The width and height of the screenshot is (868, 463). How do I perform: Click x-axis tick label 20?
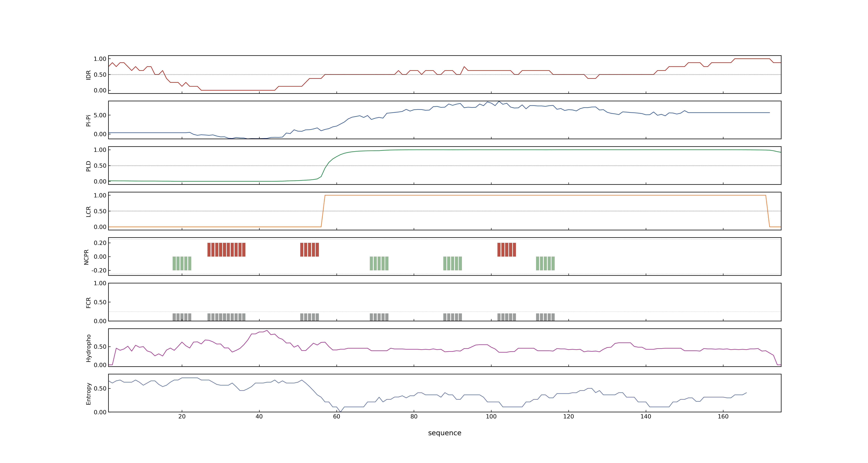click(x=182, y=416)
